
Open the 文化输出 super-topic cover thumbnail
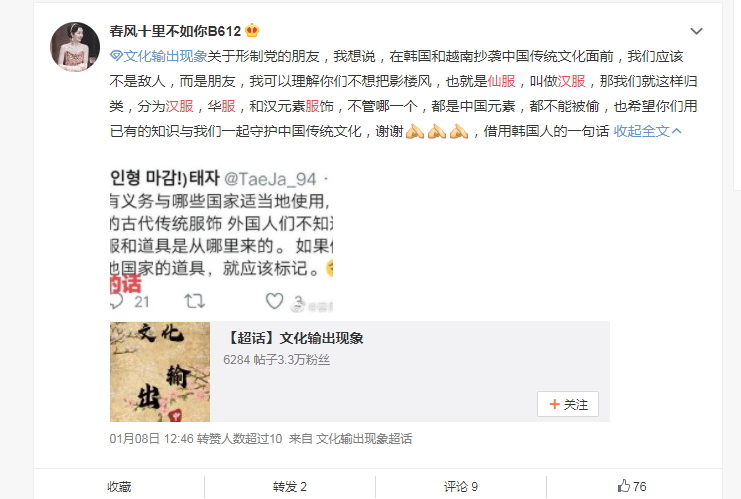coord(160,372)
